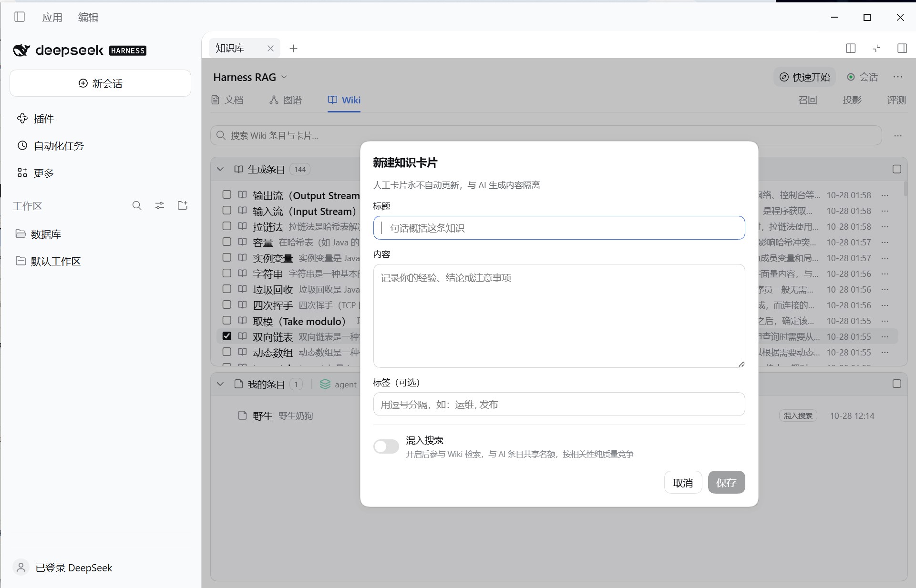
Task: Click the collapse arrows icon in tab bar
Action: click(876, 48)
